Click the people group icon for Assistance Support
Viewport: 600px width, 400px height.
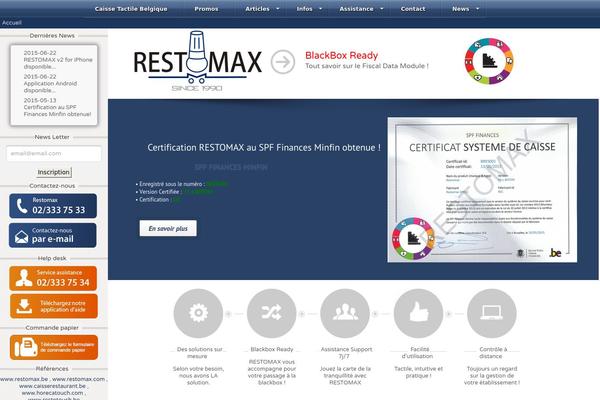click(345, 313)
